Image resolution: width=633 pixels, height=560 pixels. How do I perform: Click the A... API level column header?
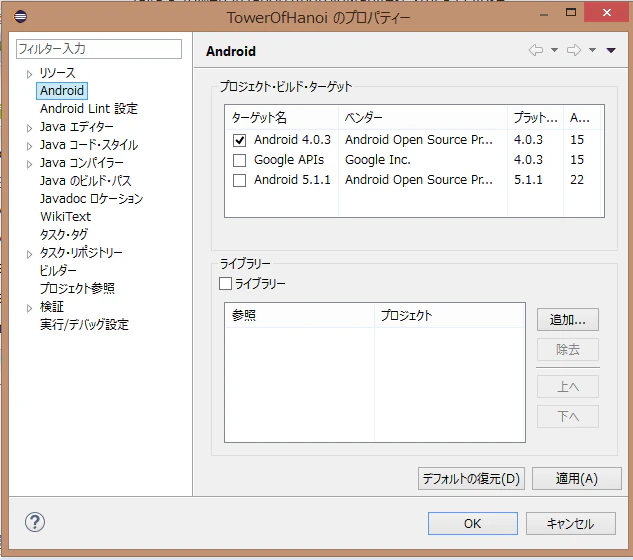(582, 117)
